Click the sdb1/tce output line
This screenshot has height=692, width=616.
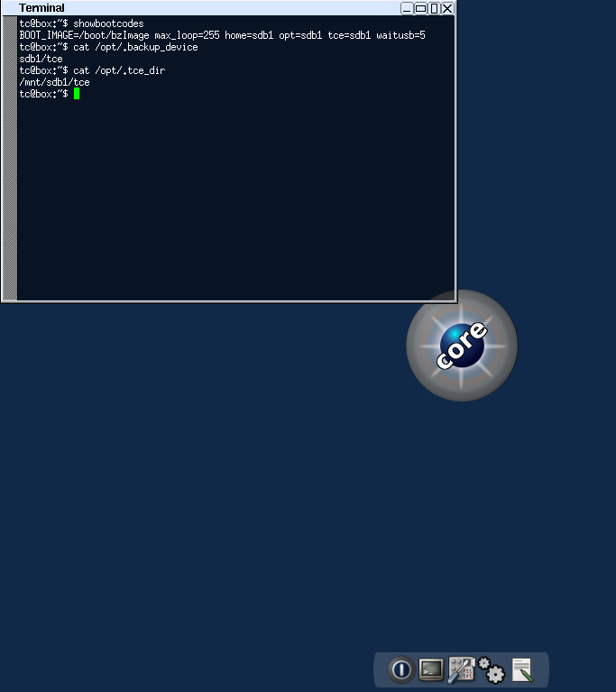point(41,59)
